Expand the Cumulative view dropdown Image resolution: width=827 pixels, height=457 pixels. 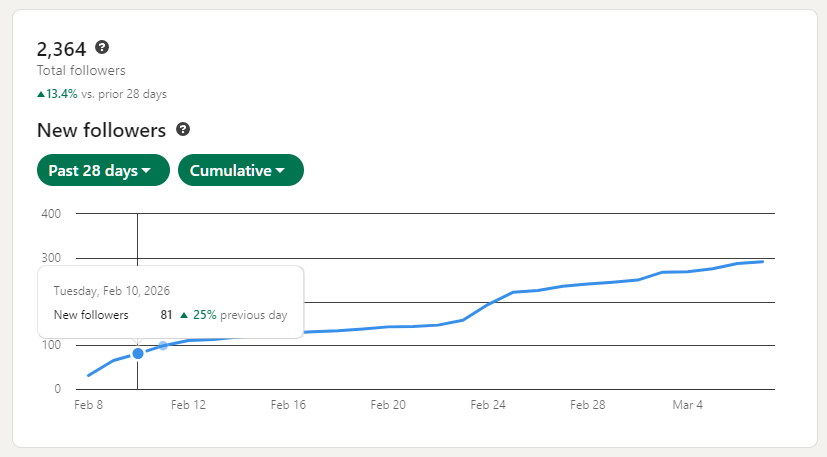coord(240,170)
